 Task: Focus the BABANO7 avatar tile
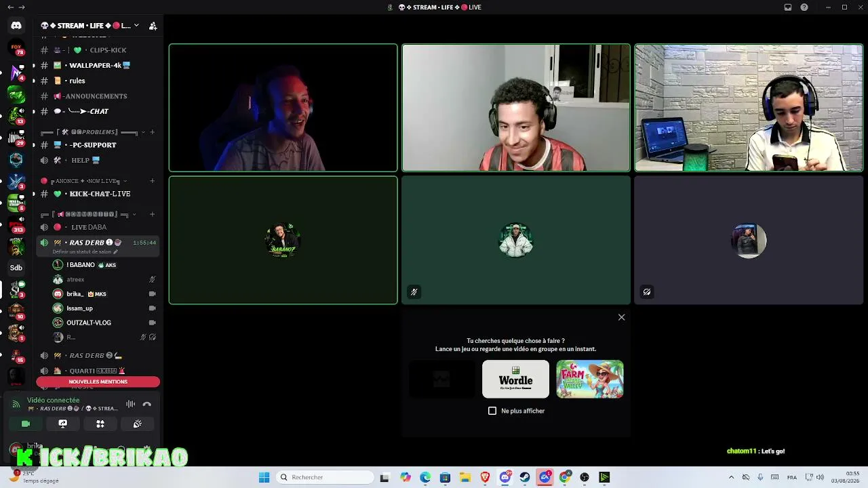[x=283, y=240]
